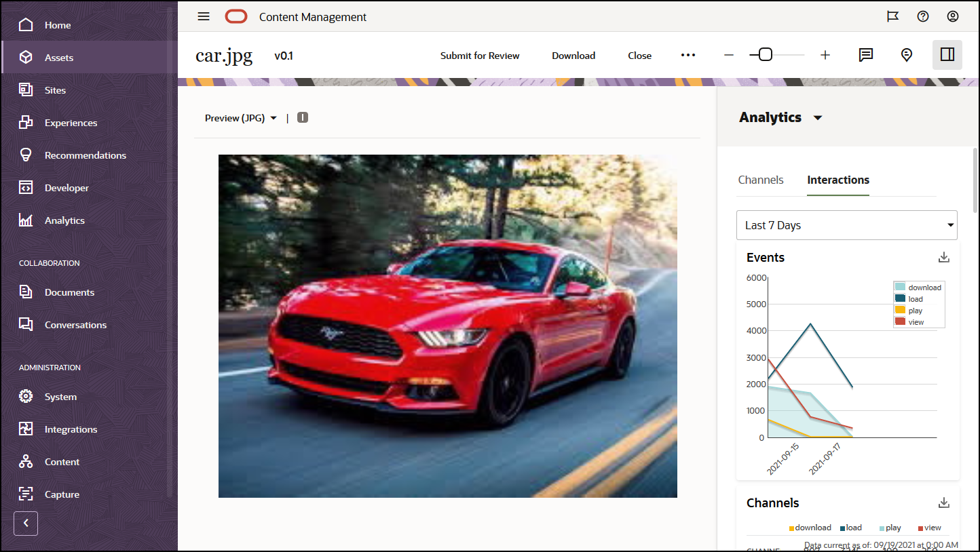Click the Recommendations lightbulb icon
This screenshot has width=980, height=552.
click(x=26, y=155)
